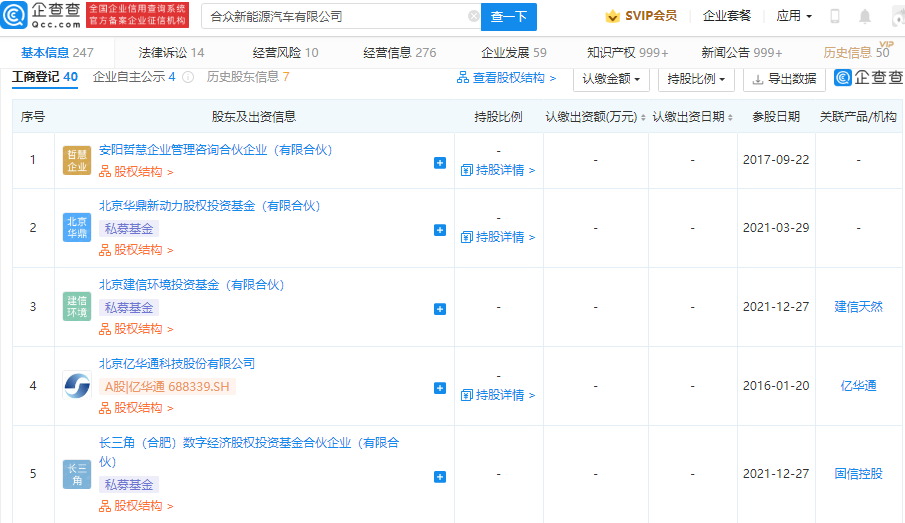Image resolution: width=905 pixels, height=523 pixels.
Task: Expand plus icon for 安阳哲慧企业管理咨询合伙企业 row
Action: tap(440, 163)
